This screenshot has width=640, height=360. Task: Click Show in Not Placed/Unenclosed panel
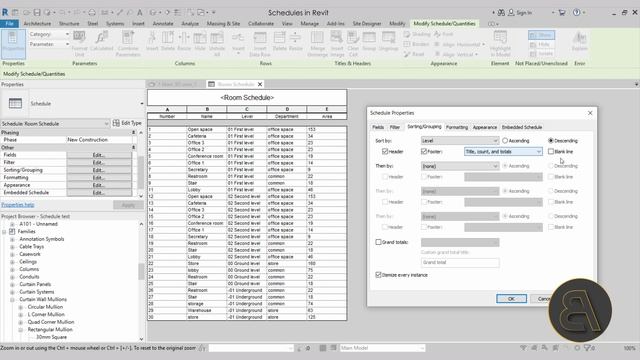click(x=541, y=35)
